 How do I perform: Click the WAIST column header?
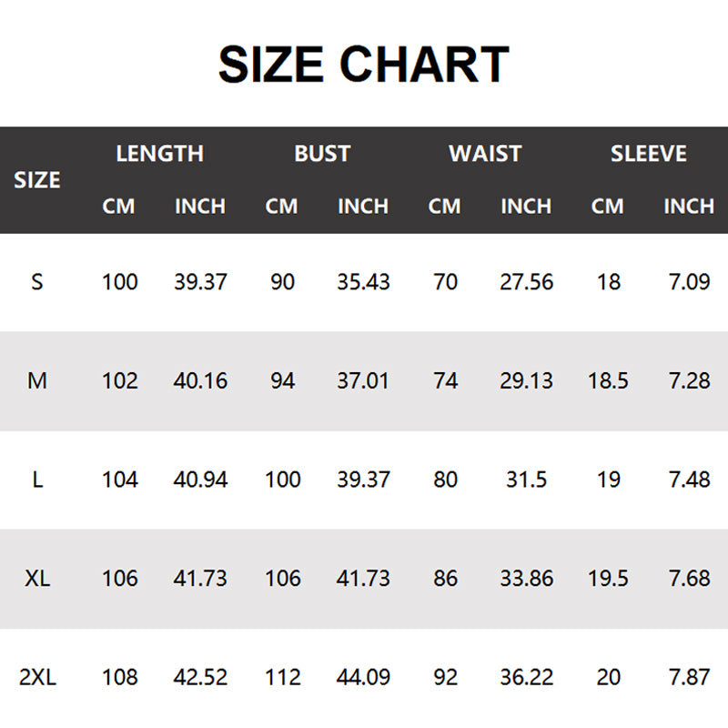tap(485, 154)
